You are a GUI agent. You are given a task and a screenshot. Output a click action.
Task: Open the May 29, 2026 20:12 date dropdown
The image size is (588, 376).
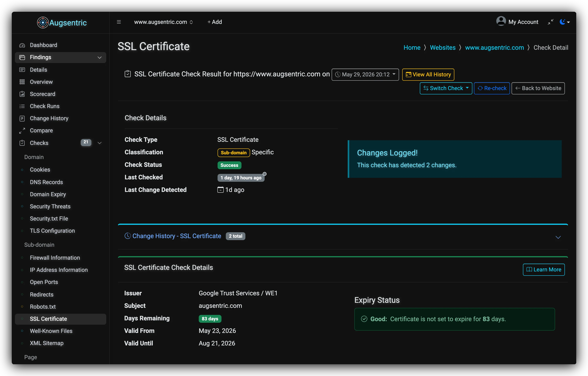[x=365, y=74]
